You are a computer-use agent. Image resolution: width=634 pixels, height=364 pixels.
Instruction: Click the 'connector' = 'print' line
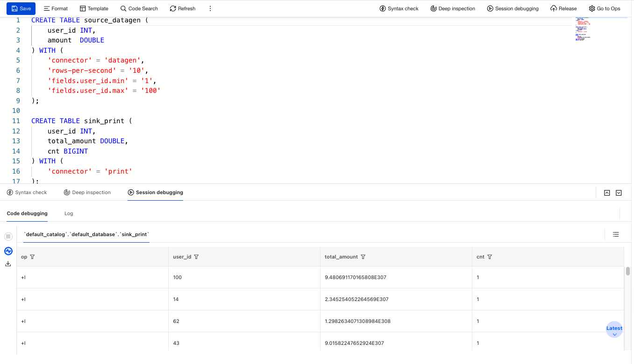[x=90, y=171]
